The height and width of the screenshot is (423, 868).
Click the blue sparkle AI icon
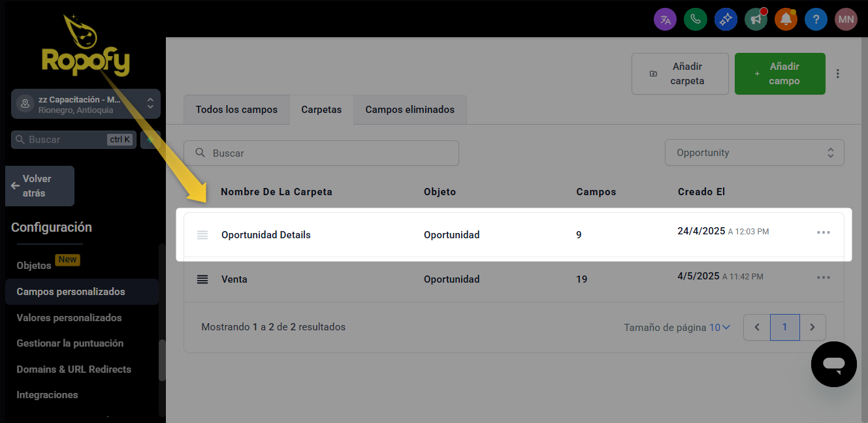[x=725, y=19]
